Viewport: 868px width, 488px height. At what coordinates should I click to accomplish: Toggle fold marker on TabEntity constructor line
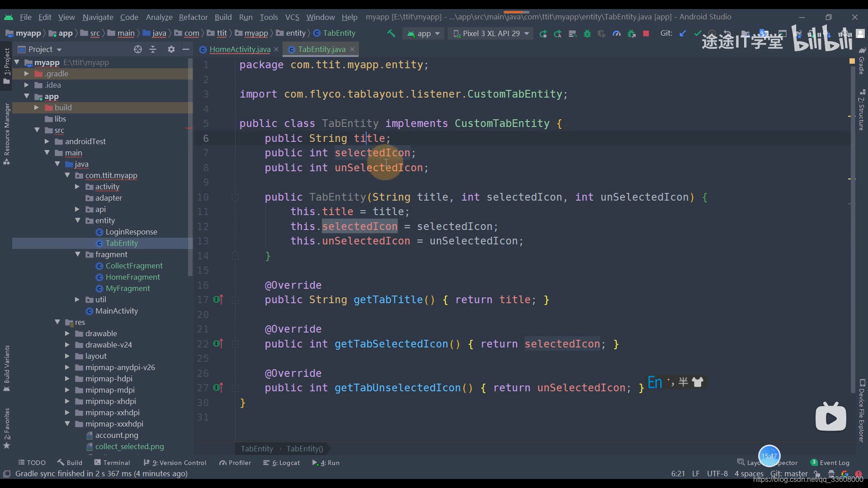pos(235,197)
